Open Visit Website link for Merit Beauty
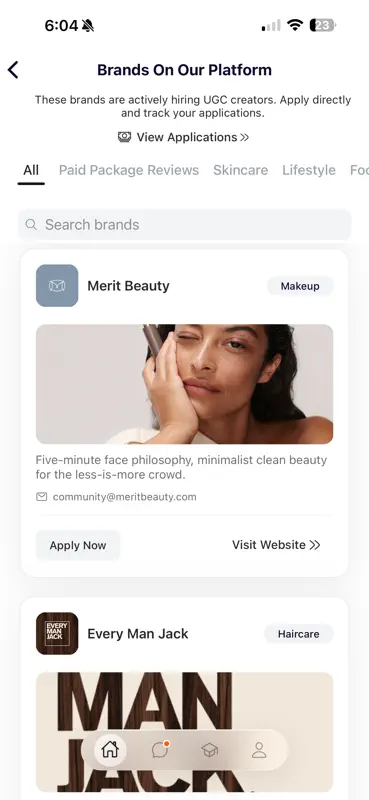The width and height of the screenshot is (369, 800). [276, 545]
